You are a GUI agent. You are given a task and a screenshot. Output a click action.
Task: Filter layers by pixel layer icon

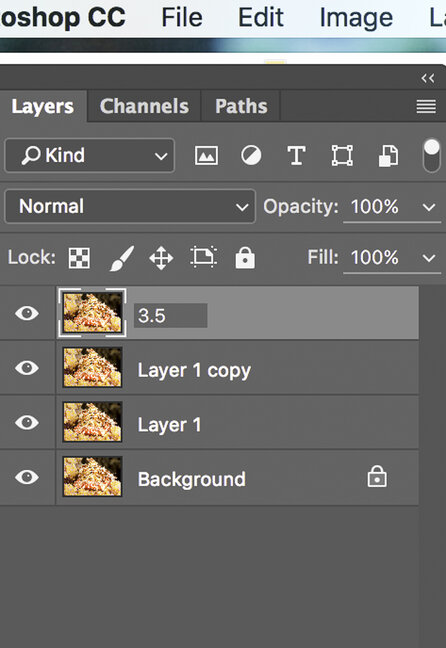tap(206, 156)
